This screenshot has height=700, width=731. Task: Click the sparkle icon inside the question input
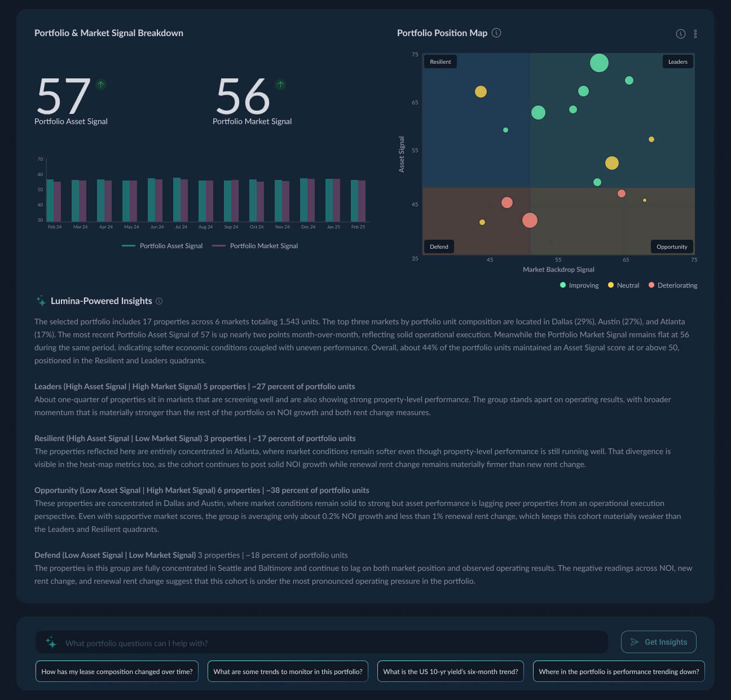(x=51, y=642)
